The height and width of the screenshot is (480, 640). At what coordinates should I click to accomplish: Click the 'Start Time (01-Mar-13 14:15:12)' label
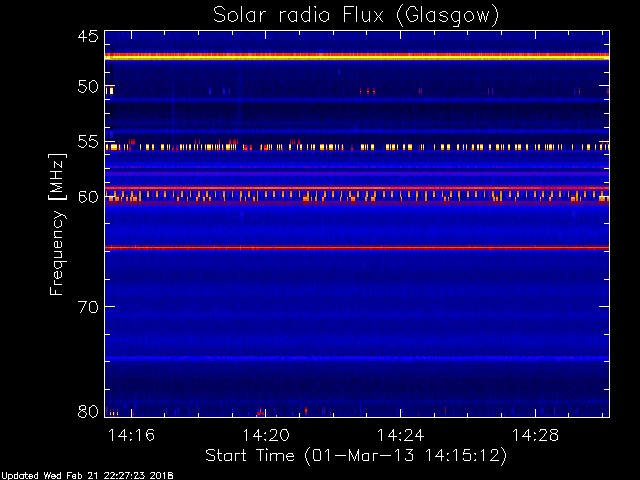tap(356, 456)
